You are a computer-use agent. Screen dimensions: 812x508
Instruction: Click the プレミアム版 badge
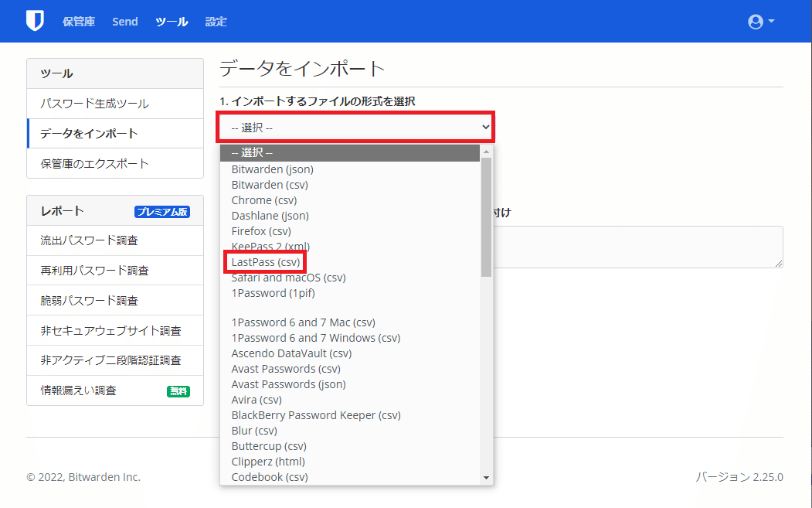[162, 212]
